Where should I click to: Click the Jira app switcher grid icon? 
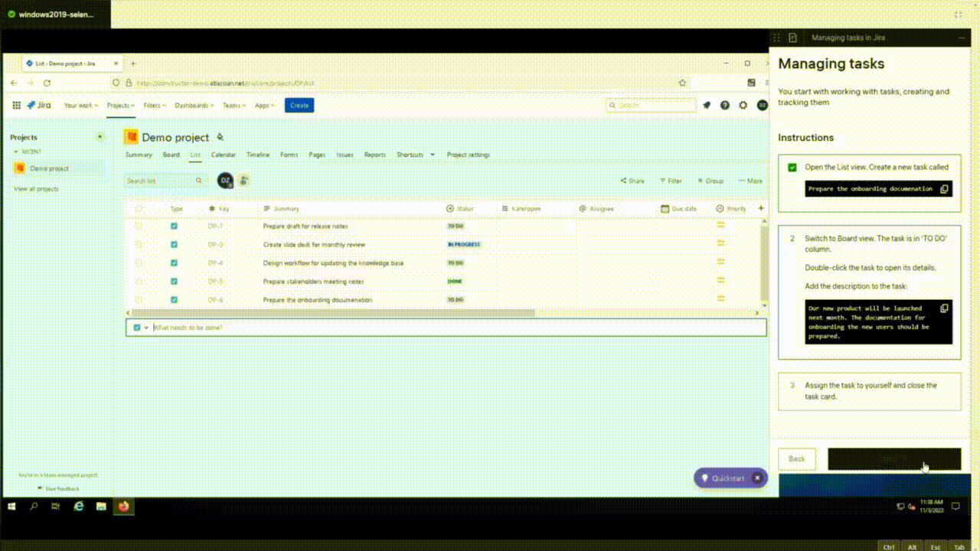(x=16, y=105)
